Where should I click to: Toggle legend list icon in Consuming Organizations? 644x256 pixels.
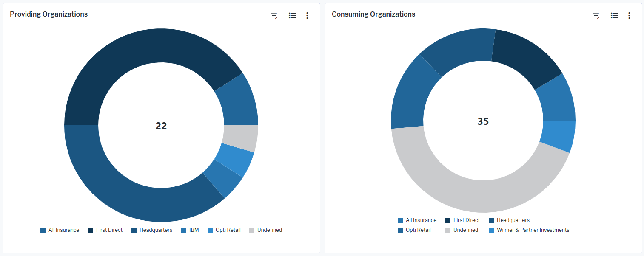coord(614,16)
